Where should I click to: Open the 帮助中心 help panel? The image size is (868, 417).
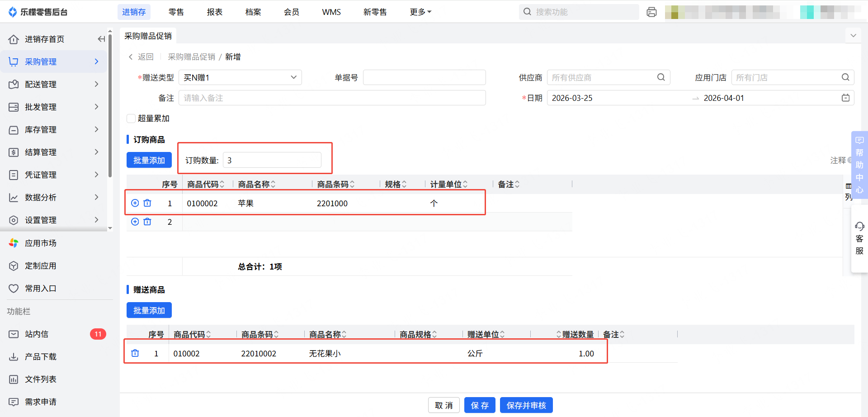(859, 165)
